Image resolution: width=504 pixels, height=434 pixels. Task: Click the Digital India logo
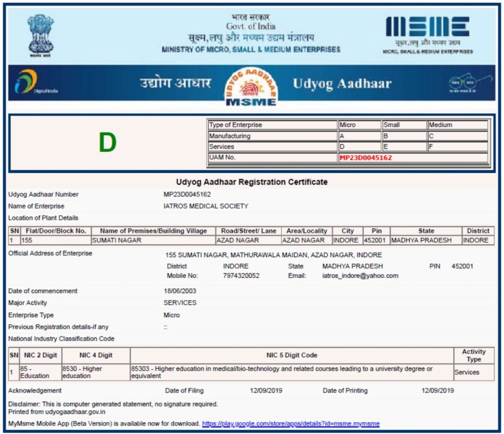point(29,83)
